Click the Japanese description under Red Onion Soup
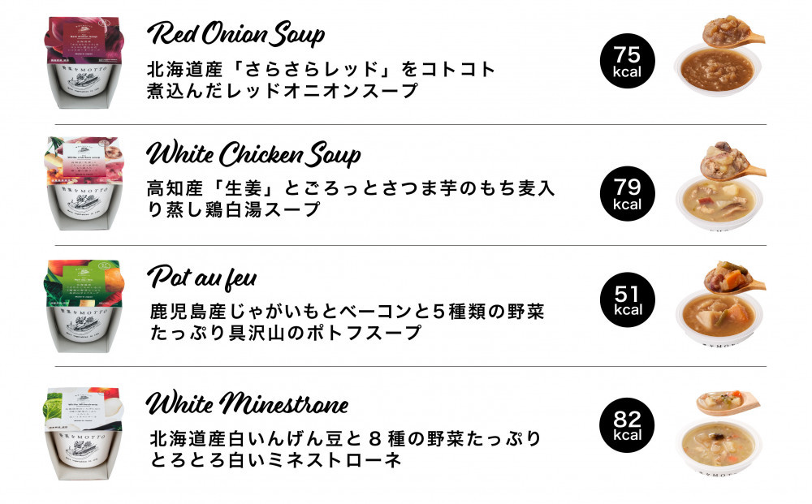The image size is (812, 504). [x=321, y=80]
